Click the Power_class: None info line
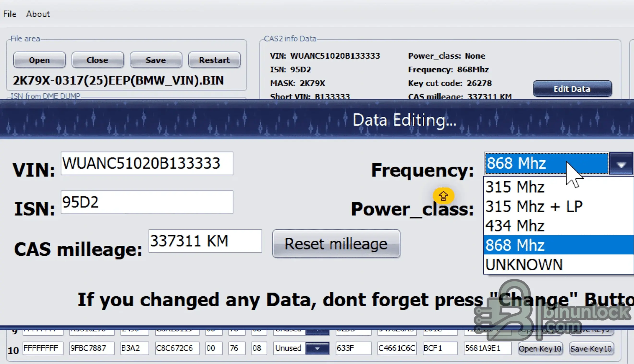The width and height of the screenshot is (634, 364). (x=447, y=56)
